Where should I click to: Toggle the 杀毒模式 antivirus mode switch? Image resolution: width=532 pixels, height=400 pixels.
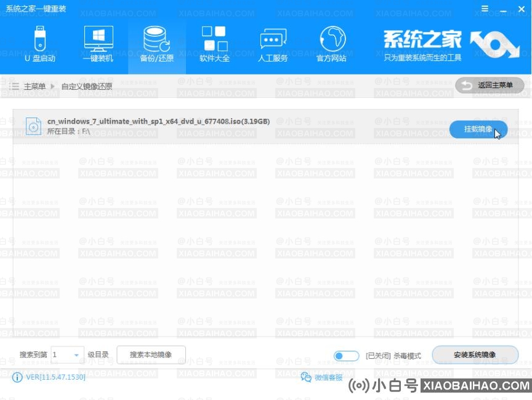click(x=346, y=356)
